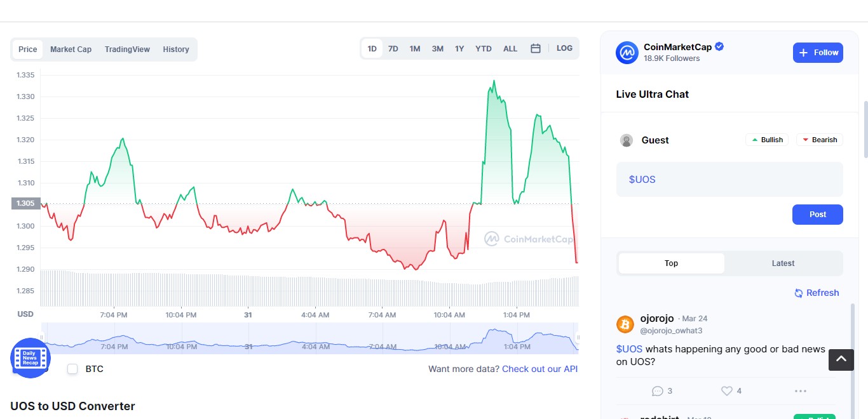Click the refresh icon beside Refresh
868x419 pixels.
[799, 293]
